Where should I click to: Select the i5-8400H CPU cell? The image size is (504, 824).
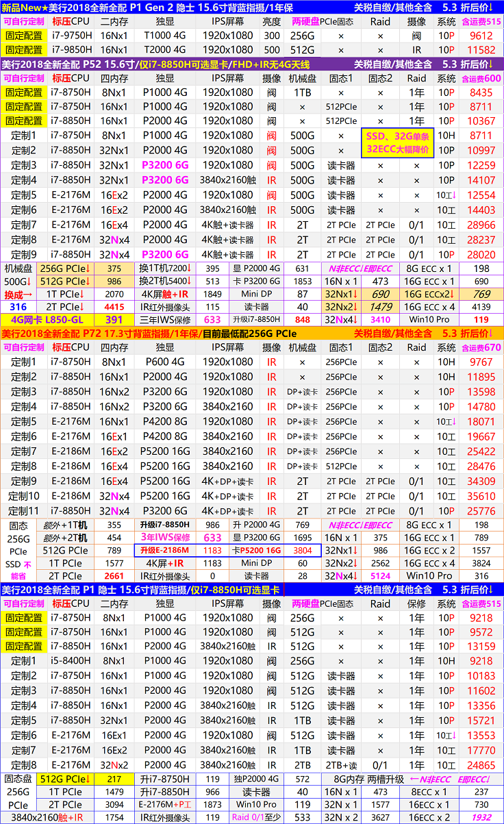(x=71, y=661)
